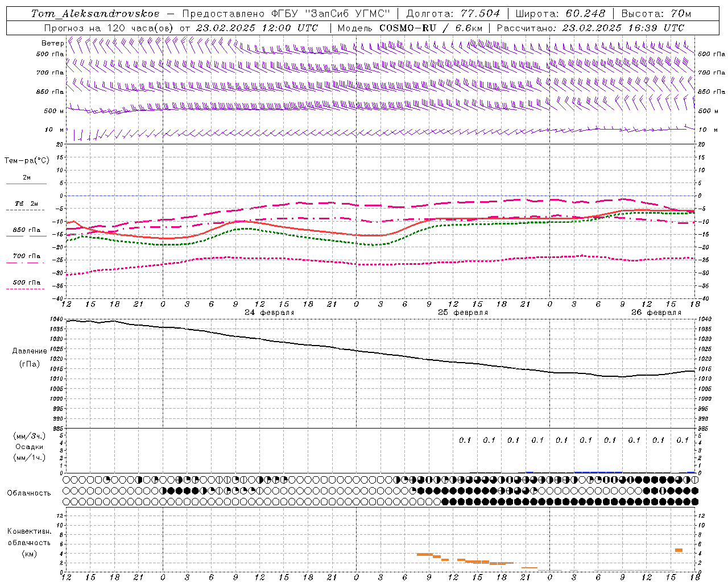
Task: Click the Модель COSMO-RU / 6.6км label
Action: pyautogui.click(x=409, y=28)
